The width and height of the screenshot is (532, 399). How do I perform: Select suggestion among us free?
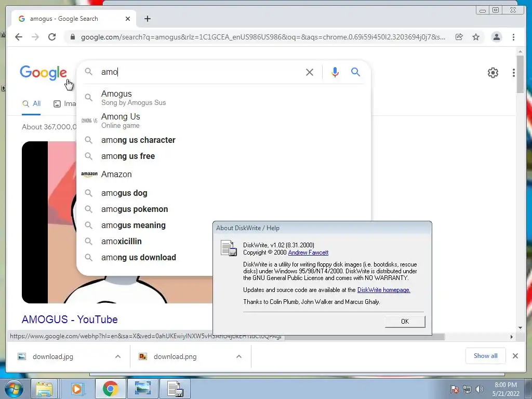coord(224,156)
